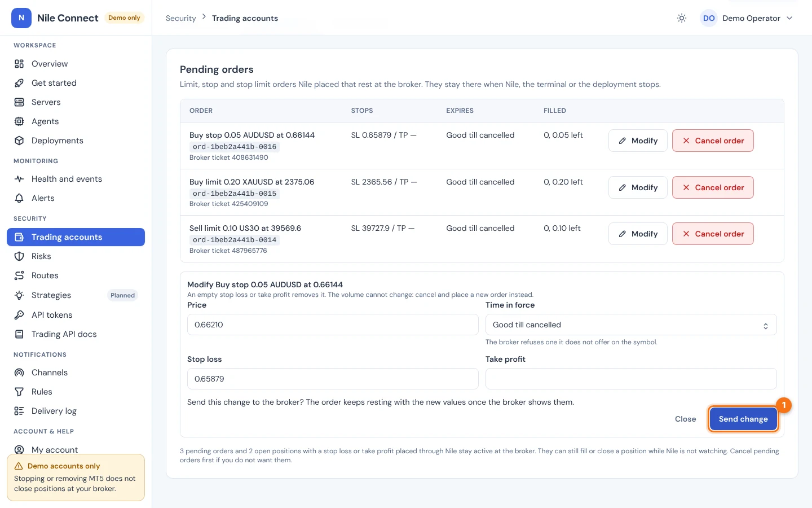The width and height of the screenshot is (812, 508).
Task: Click the Risks shield icon
Action: [x=19, y=256]
